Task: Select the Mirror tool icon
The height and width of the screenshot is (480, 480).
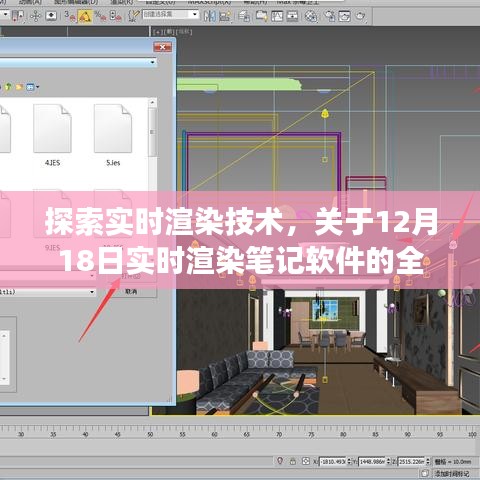Action: pos(210,16)
